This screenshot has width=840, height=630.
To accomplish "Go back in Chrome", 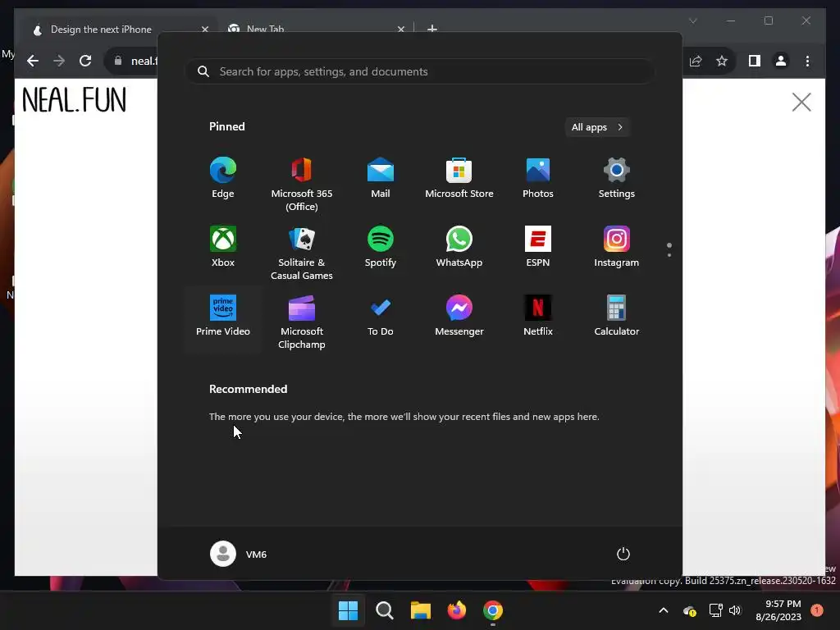I will click(33, 61).
